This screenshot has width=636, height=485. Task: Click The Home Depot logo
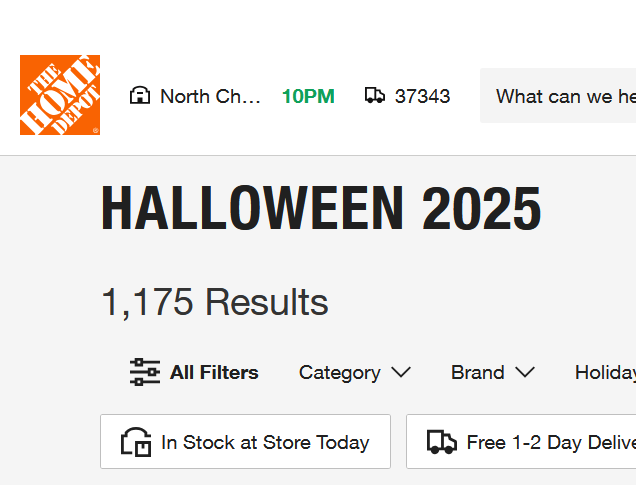coord(60,95)
